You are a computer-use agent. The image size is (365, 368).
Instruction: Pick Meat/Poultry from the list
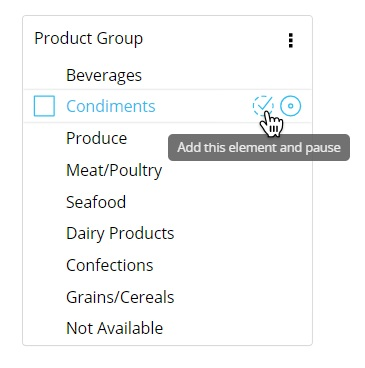(114, 170)
